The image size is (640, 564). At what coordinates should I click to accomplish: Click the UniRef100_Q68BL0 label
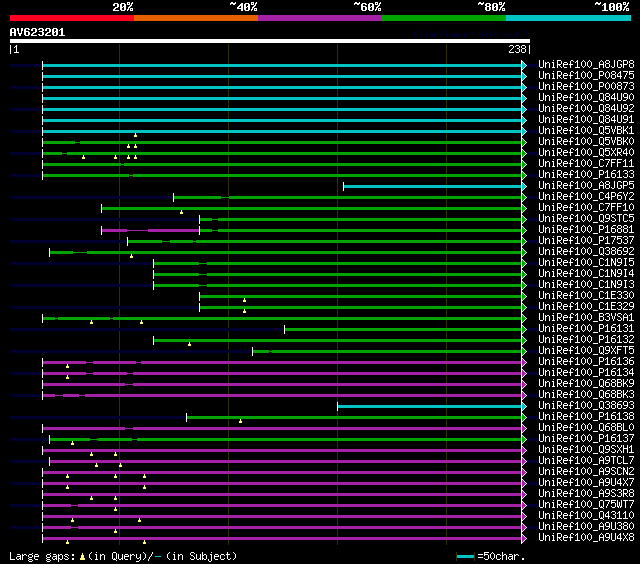tap(586, 428)
